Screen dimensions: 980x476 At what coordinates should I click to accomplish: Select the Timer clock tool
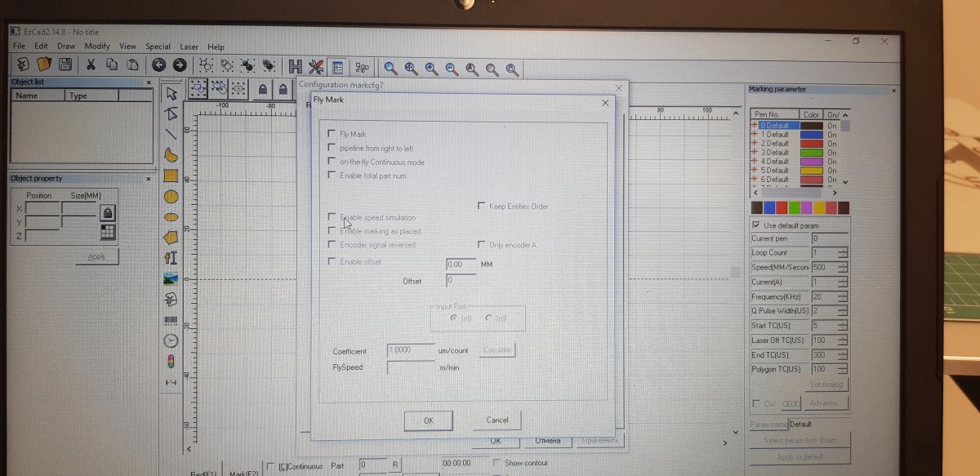point(171,341)
